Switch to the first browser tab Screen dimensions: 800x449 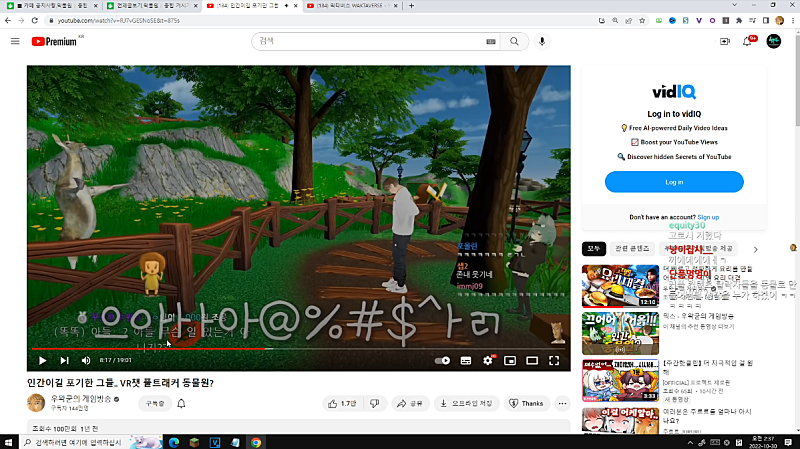[x=53, y=6]
